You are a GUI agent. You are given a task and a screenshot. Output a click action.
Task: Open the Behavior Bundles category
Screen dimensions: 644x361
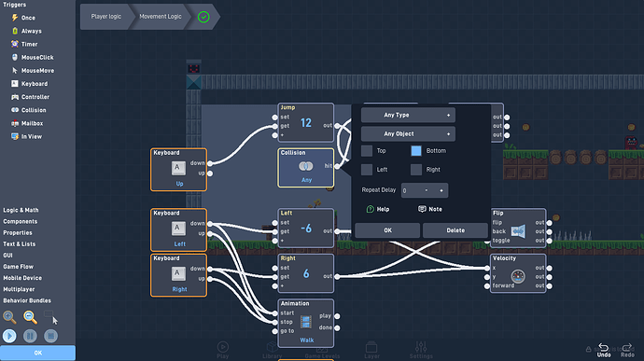pyautogui.click(x=27, y=300)
